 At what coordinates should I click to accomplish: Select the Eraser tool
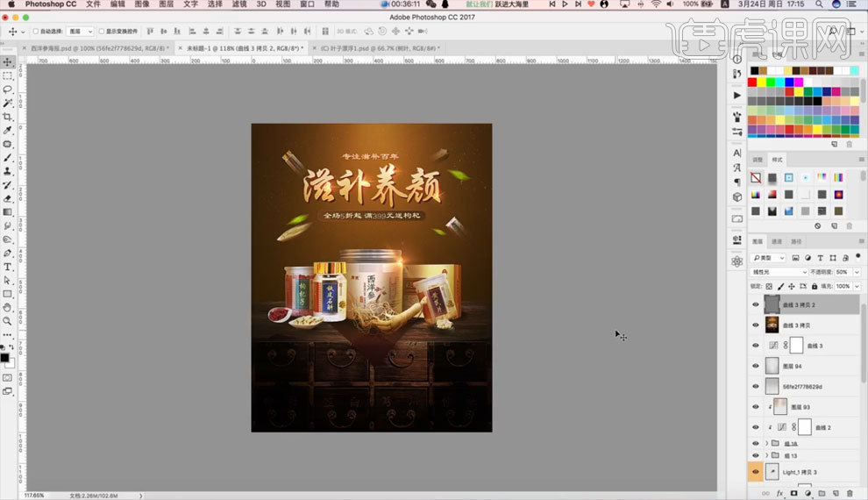tap(8, 198)
